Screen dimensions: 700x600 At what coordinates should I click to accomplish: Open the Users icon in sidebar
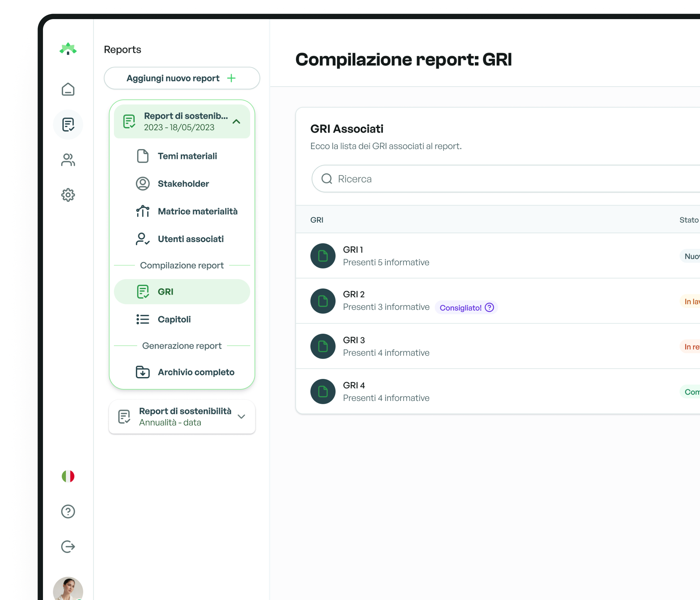68,160
